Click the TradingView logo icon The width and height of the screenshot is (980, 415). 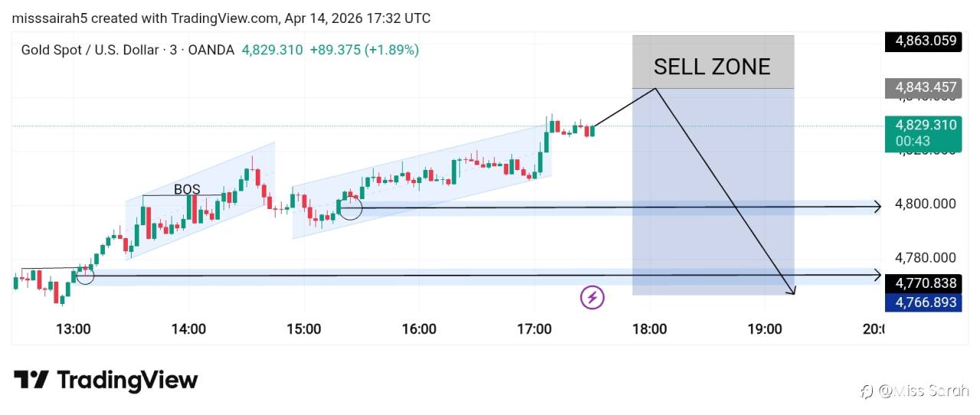[31, 380]
